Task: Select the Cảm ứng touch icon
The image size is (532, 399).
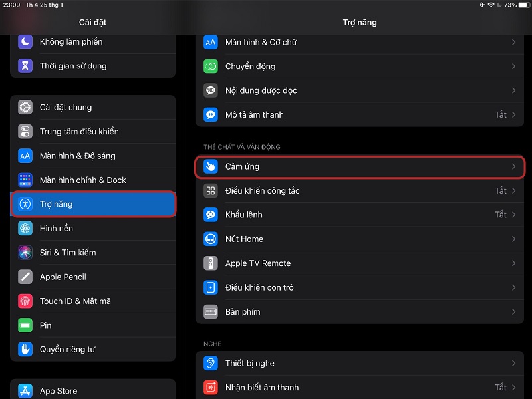Action: 210,166
